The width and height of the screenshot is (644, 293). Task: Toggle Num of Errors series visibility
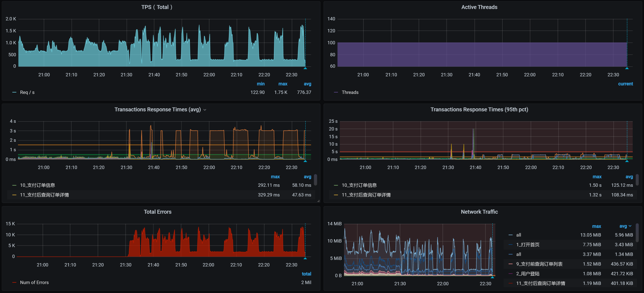[x=34, y=282]
